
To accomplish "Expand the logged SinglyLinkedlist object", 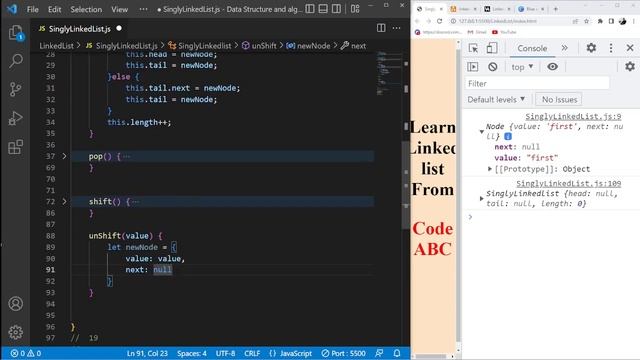I will click(x=482, y=199).
